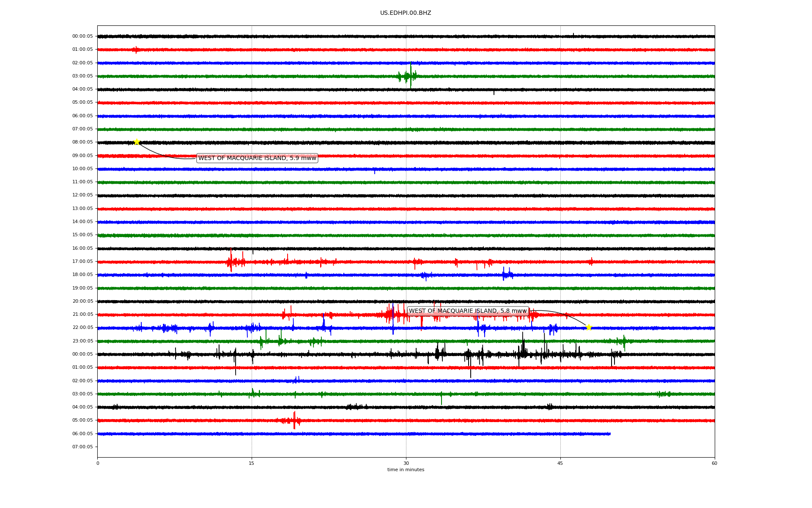Click the 03:00:05 green trace spike near 30 minutes

[410, 76]
